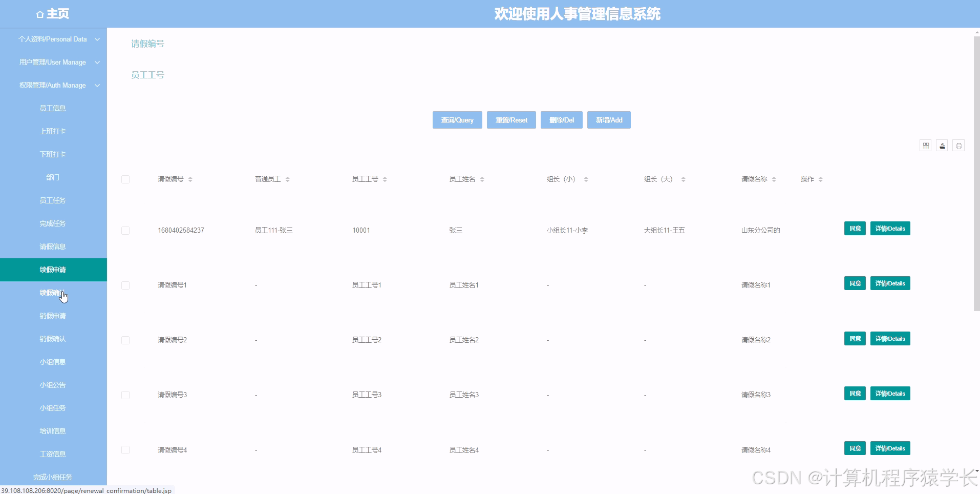Viewport: 980px width, 494px height.
Task: Click the 查询/Query button
Action: click(457, 120)
